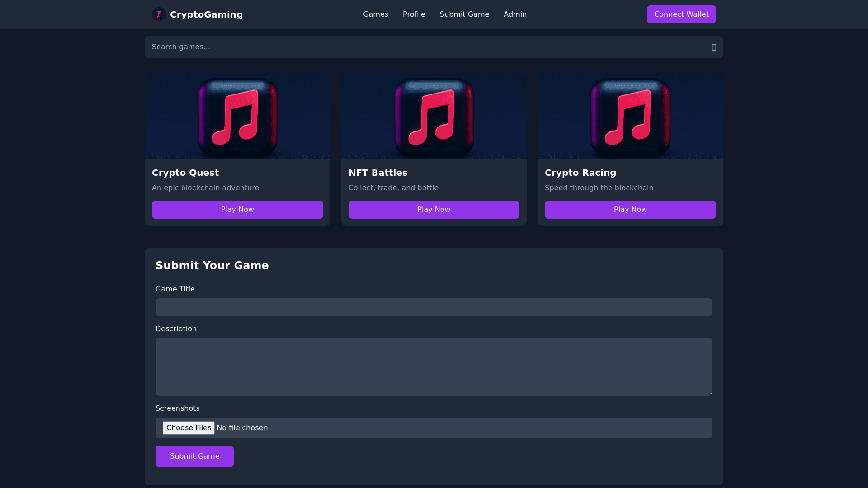Play Now for Crypto Quest

click(x=237, y=210)
